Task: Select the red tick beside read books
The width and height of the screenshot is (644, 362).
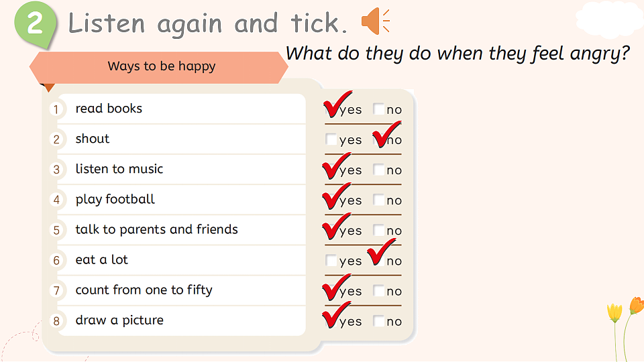Action: [x=337, y=104]
